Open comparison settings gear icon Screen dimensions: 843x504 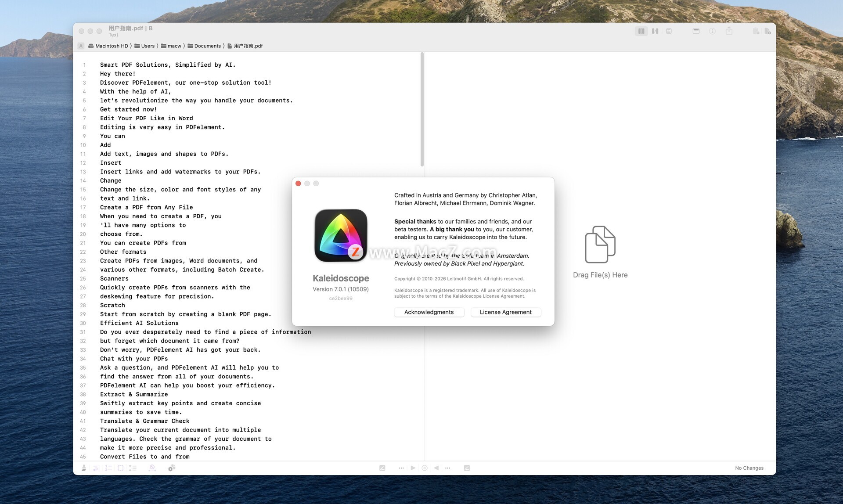pyautogui.click(x=172, y=468)
